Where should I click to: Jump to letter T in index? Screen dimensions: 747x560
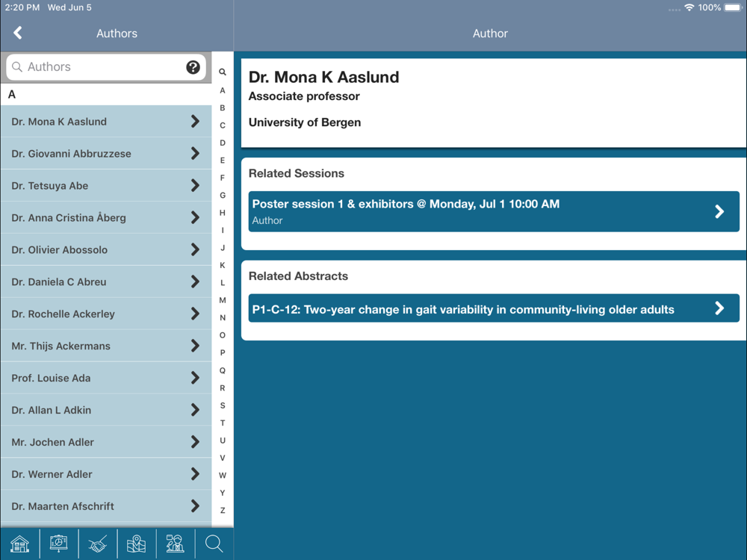click(223, 423)
